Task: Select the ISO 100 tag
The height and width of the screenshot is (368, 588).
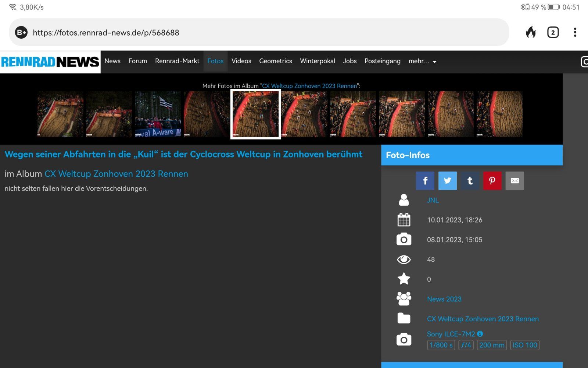Action: click(525, 345)
